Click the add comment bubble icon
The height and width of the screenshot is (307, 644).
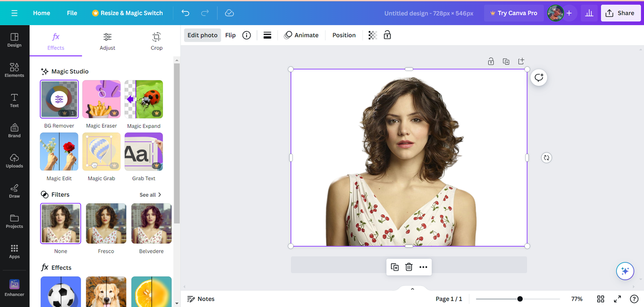pos(539,78)
